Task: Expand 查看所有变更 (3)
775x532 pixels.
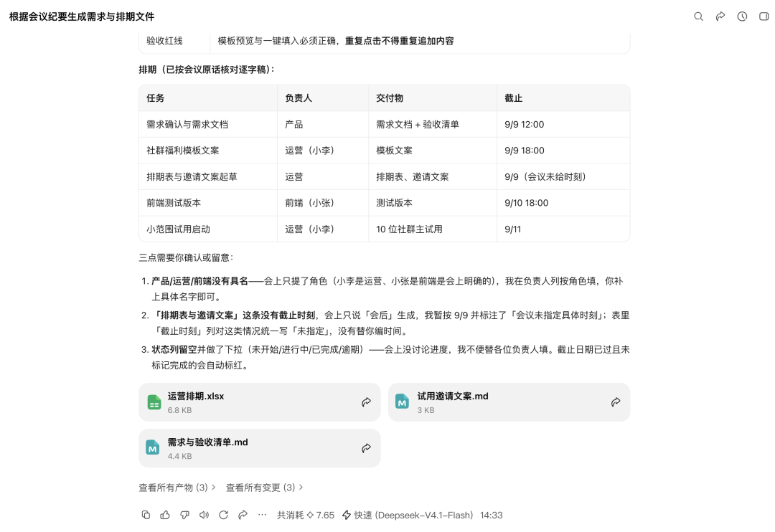Action: point(264,488)
